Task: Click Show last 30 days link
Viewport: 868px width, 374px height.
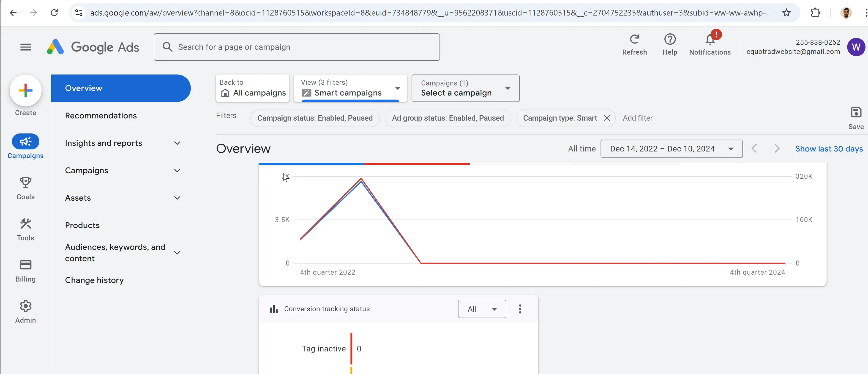Action: [x=829, y=149]
